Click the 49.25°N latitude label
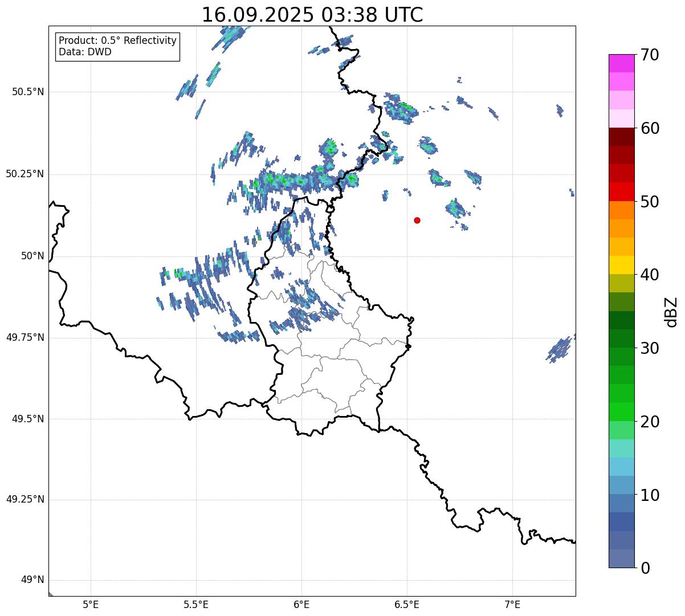The width and height of the screenshot is (685, 616). (25, 499)
